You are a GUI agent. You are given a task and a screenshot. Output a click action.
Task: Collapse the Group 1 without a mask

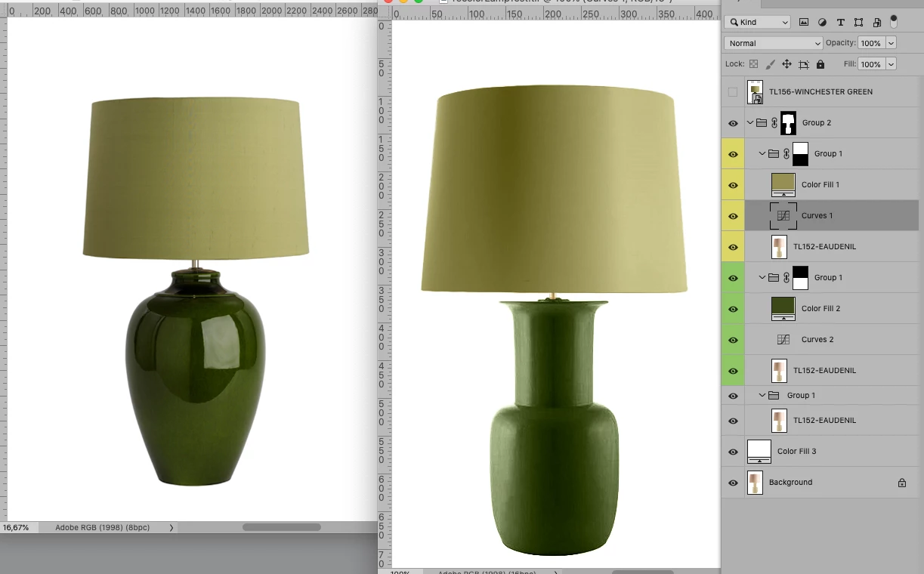coord(762,395)
